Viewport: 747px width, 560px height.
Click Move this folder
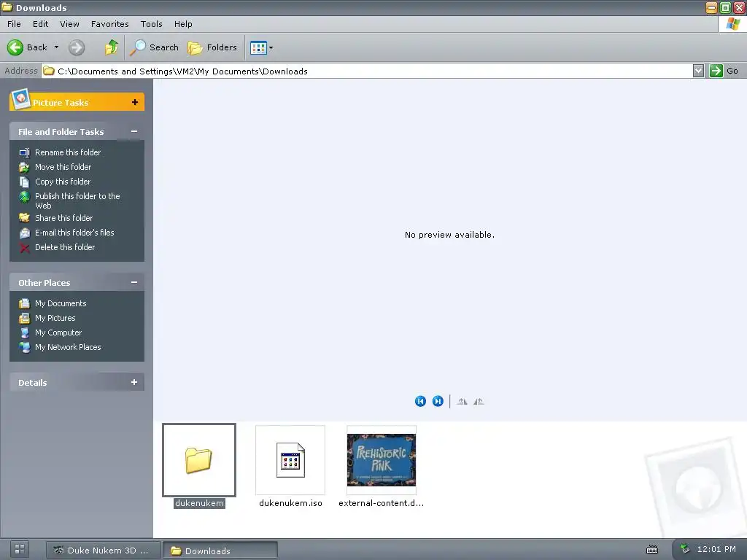tap(63, 167)
